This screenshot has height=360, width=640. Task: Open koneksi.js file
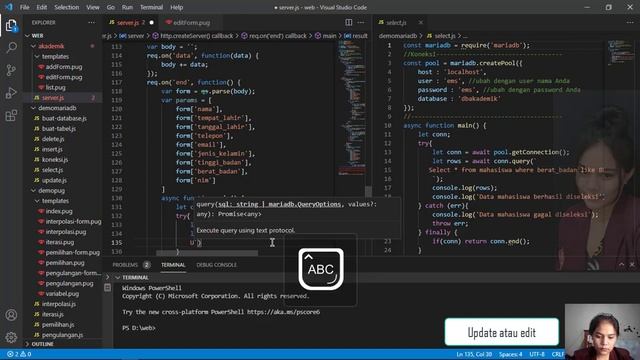tap(55, 160)
